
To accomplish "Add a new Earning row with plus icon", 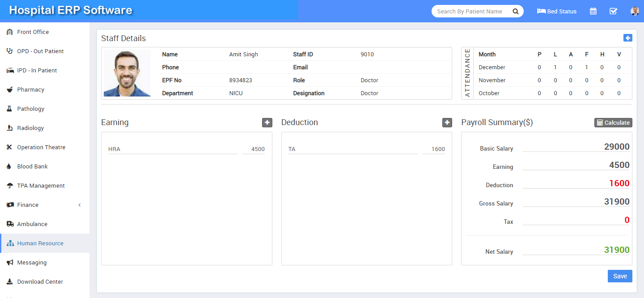I will pos(267,122).
